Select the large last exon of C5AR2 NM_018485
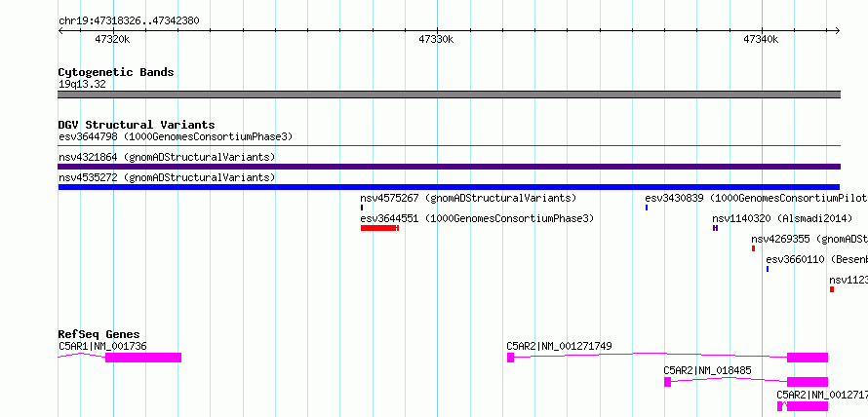Viewport: 868px width, 417px height. click(x=808, y=382)
